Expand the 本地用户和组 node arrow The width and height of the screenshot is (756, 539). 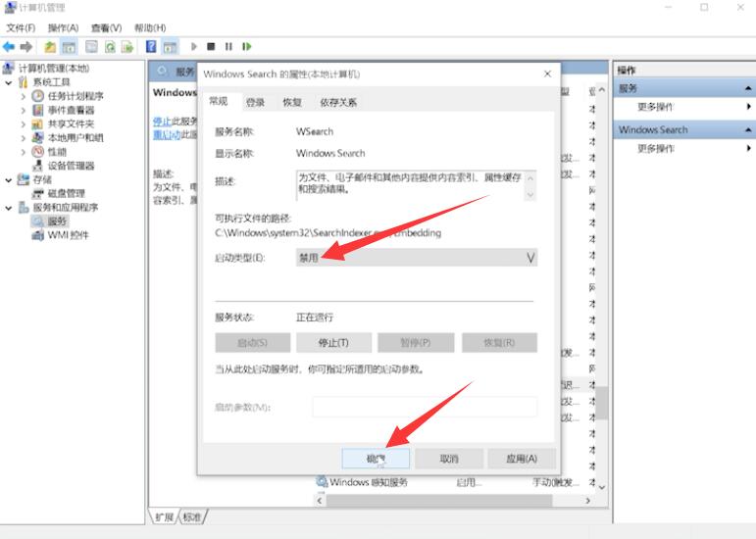[x=24, y=138]
